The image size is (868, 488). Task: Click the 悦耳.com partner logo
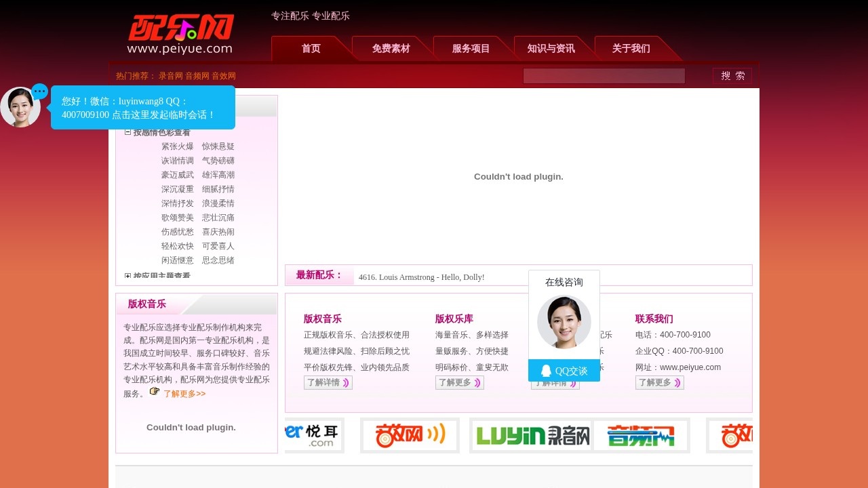click(314, 436)
